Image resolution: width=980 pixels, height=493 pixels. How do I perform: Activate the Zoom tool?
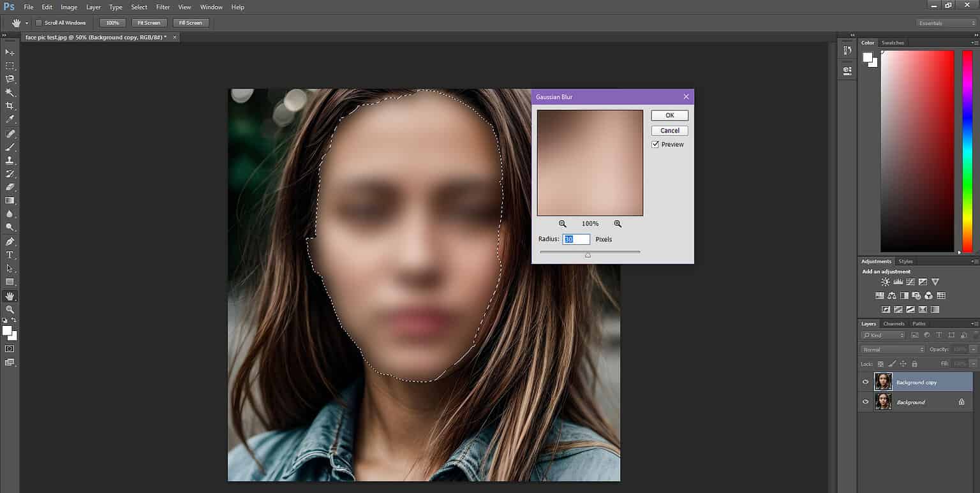pos(10,311)
